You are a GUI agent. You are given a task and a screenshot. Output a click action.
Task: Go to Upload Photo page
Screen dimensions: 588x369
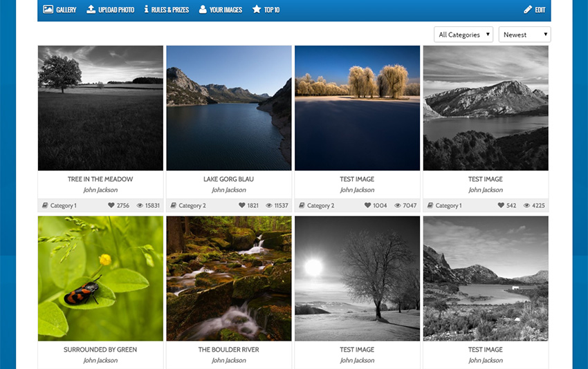click(x=110, y=10)
